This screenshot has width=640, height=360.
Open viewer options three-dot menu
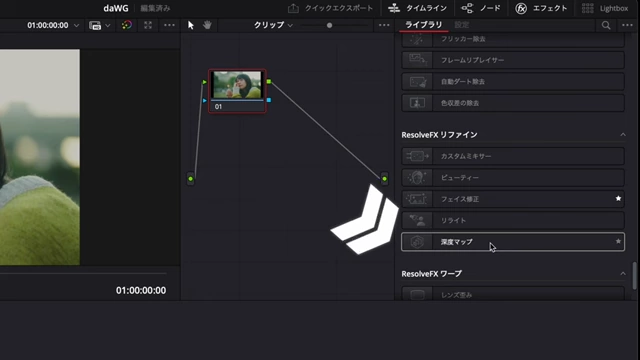169,25
